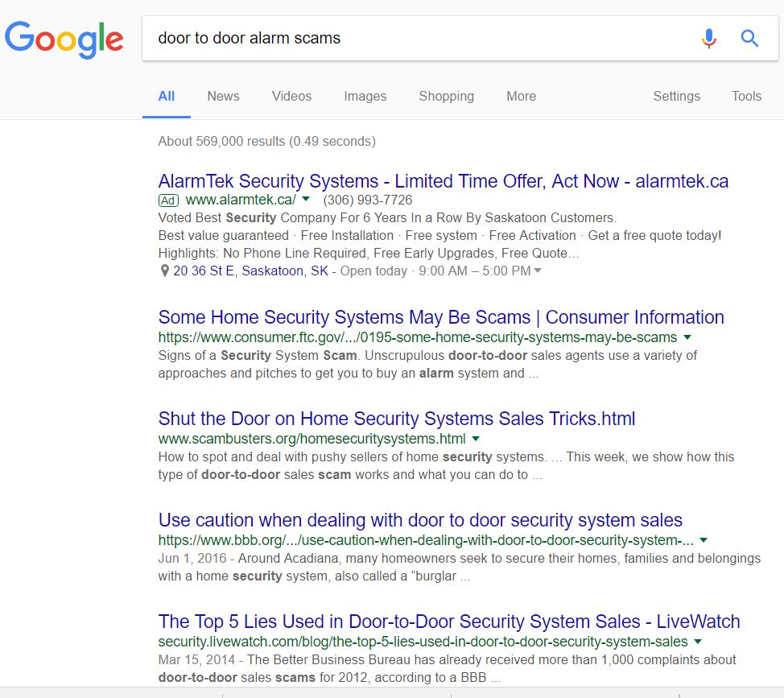
Task: Click the Ad badge under AlarmTek
Action: [x=168, y=200]
